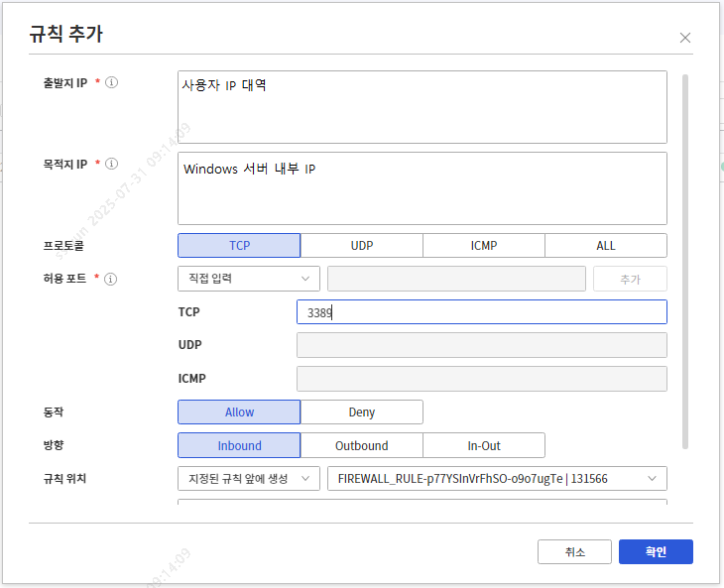This screenshot has width=724, height=588.
Task: Focus the 목적지 IP text area
Action: [422, 188]
